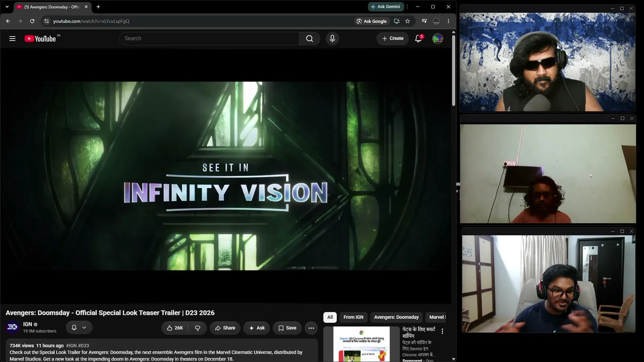Open a new Chrome tab
Screen dimensions: 644x362
tap(98, 7)
